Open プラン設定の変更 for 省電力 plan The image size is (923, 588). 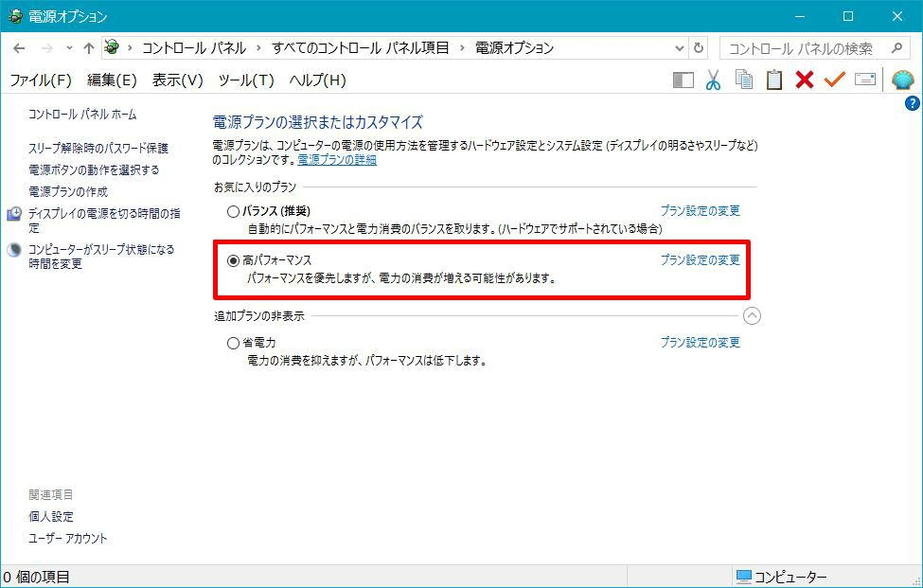click(x=700, y=342)
